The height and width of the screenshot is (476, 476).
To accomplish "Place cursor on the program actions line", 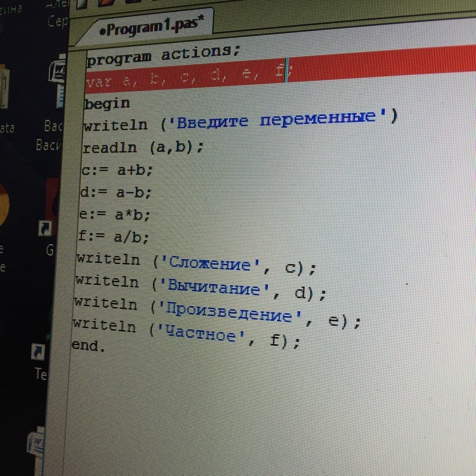I will 163,56.
